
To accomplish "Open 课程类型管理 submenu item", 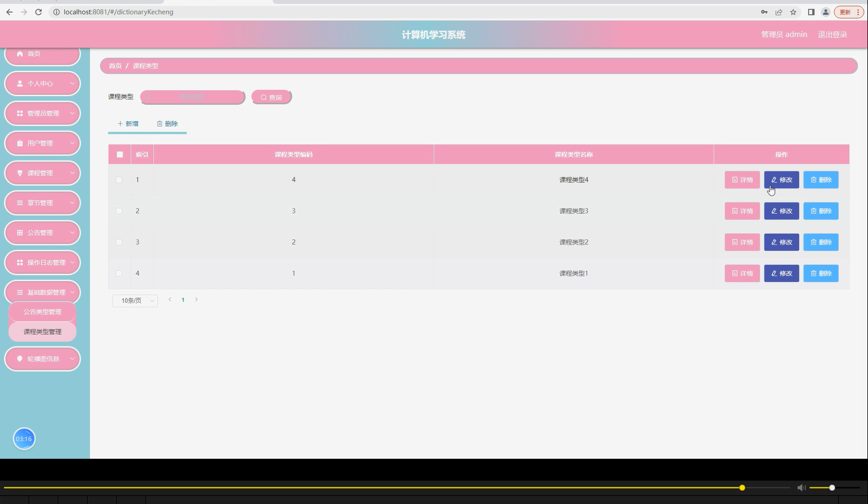I will pyautogui.click(x=42, y=332).
